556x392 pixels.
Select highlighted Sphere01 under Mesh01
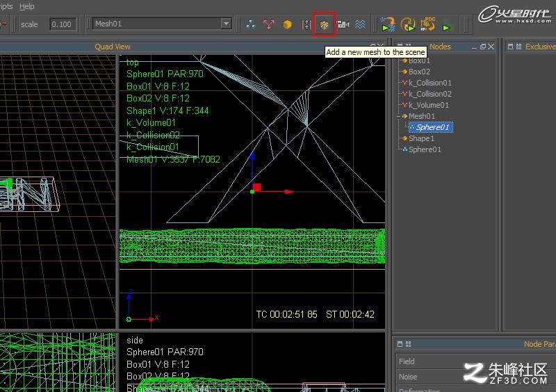430,127
